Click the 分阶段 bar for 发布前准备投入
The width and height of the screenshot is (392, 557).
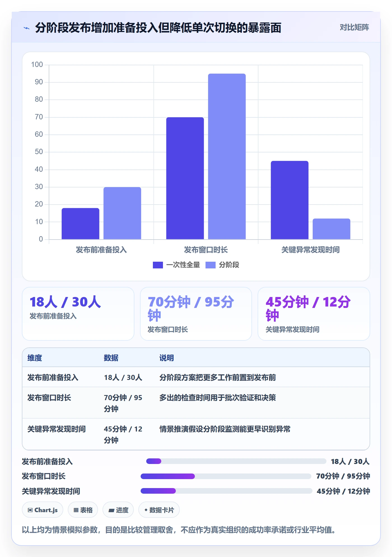122,213
